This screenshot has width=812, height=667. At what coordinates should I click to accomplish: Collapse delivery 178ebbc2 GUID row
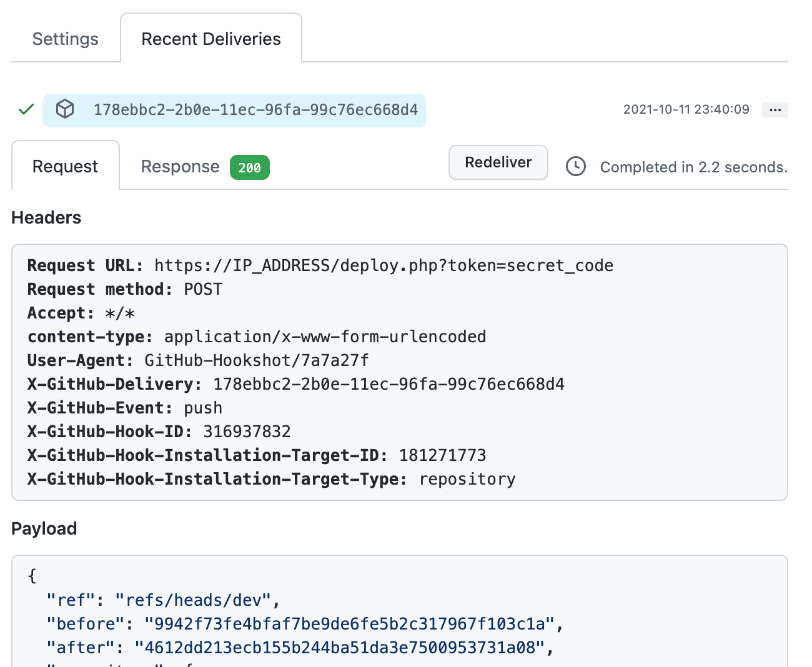coord(255,110)
